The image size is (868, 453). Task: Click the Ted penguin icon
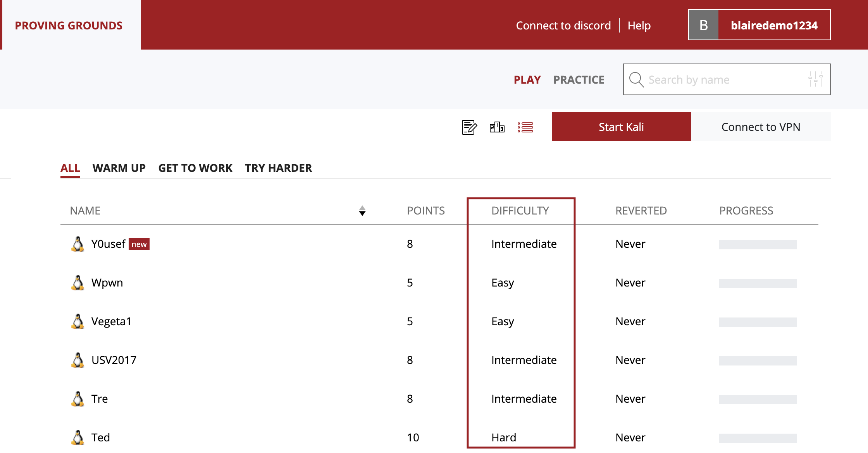[x=78, y=438]
